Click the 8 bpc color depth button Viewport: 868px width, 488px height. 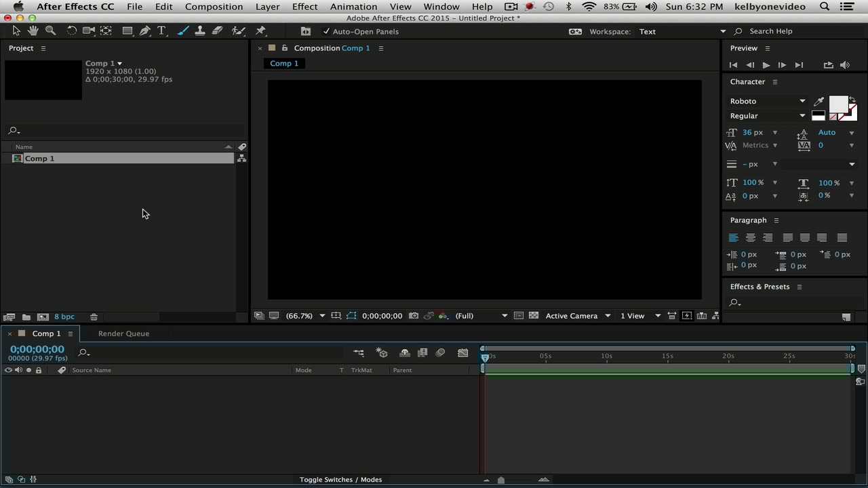[64, 317]
